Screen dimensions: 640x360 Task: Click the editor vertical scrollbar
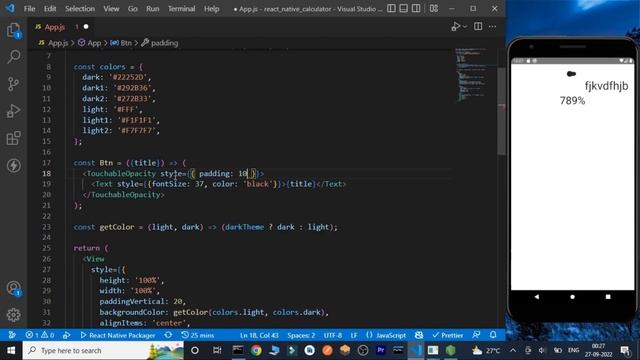502,110
